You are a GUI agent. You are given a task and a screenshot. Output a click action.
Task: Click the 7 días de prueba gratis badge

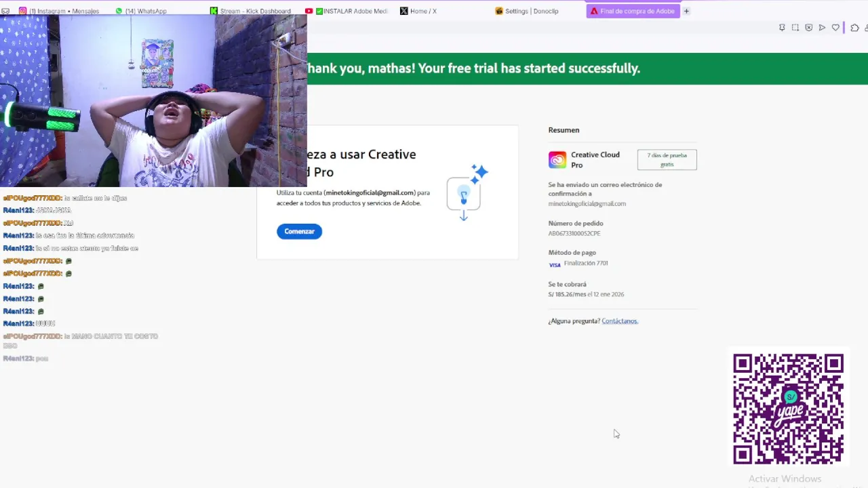tap(667, 160)
